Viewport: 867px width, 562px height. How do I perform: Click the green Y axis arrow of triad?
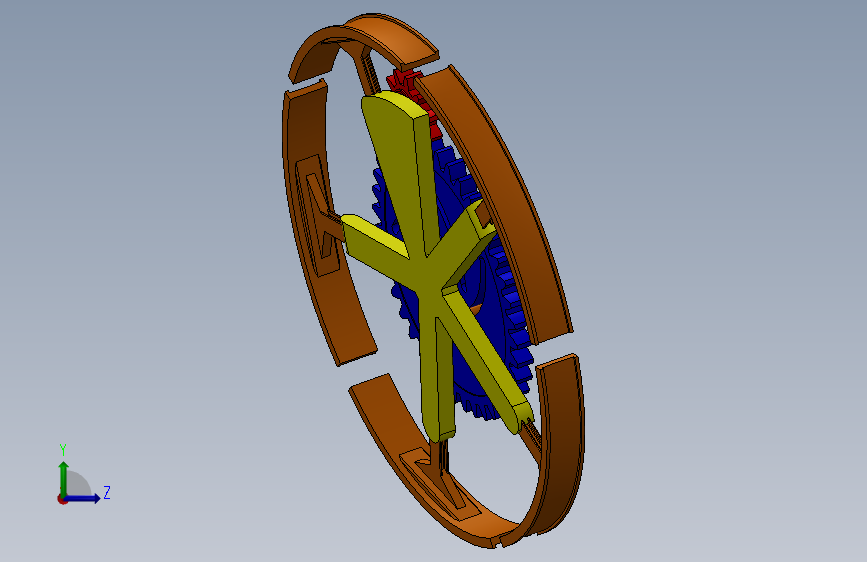click(x=63, y=478)
